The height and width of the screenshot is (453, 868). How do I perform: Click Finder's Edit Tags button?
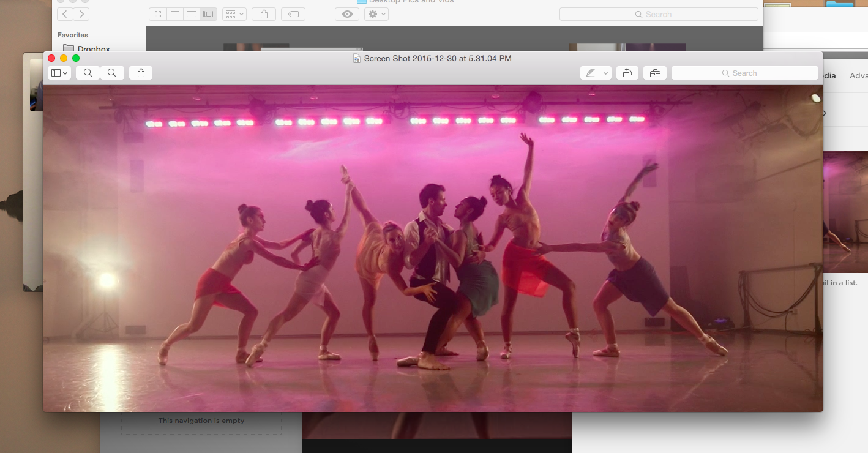tap(293, 14)
